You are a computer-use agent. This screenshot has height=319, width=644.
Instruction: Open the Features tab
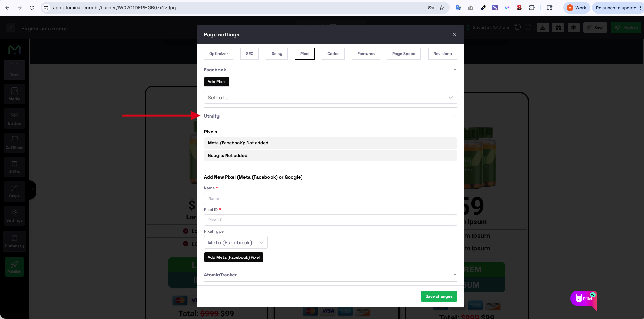(366, 54)
